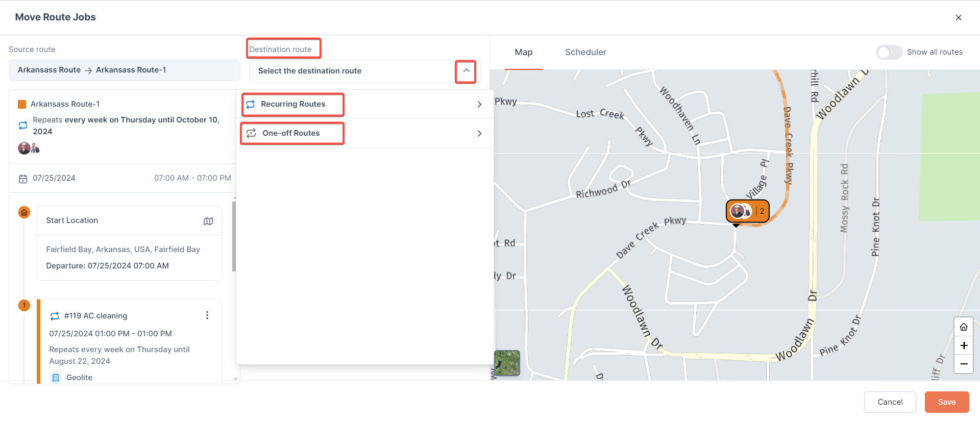Click the map home reset view icon
Viewport: 980px width, 422px height.
(963, 327)
